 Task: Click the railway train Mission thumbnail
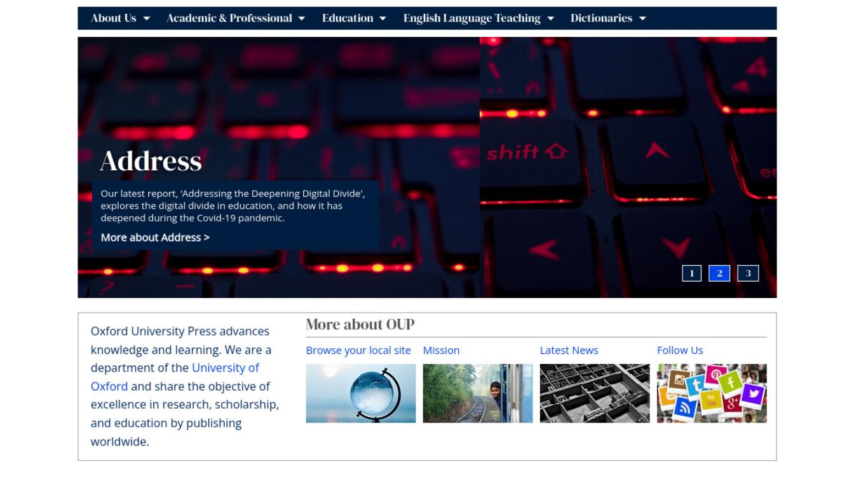coord(478,393)
